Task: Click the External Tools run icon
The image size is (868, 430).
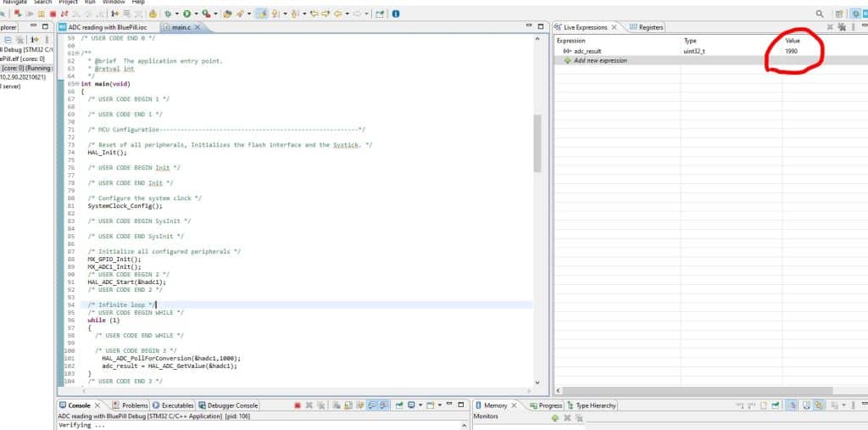Action: point(206,14)
